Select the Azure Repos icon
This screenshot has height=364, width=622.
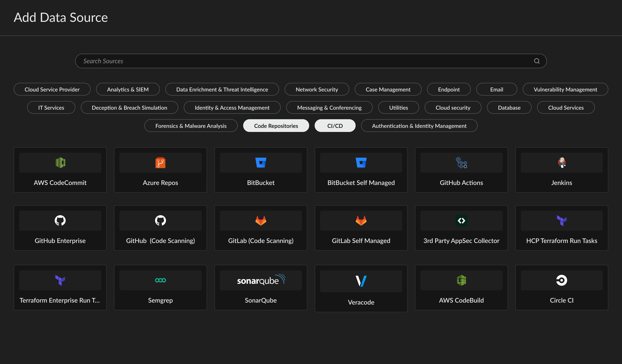(x=160, y=162)
